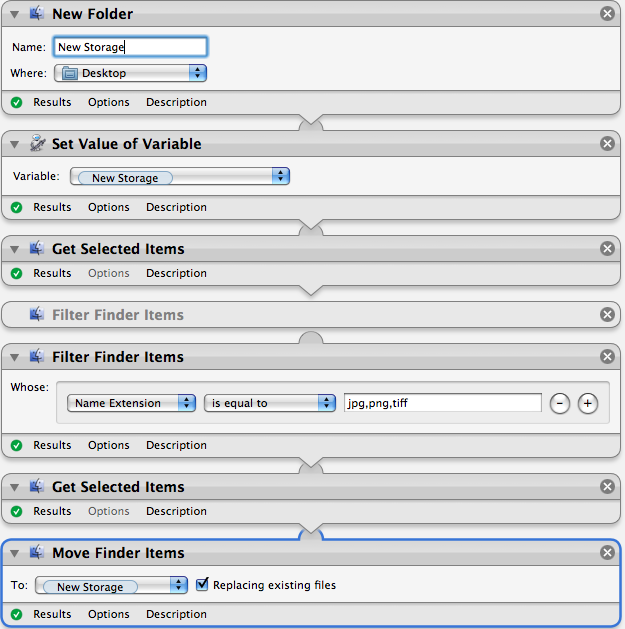Open Results tab in Set Value of Variable
The image size is (625, 629).
click(52, 207)
